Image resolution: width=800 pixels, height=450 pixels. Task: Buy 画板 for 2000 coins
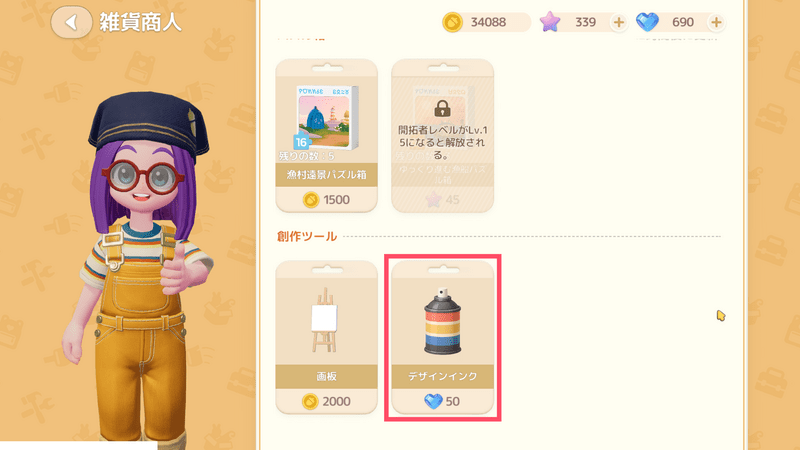327,402
